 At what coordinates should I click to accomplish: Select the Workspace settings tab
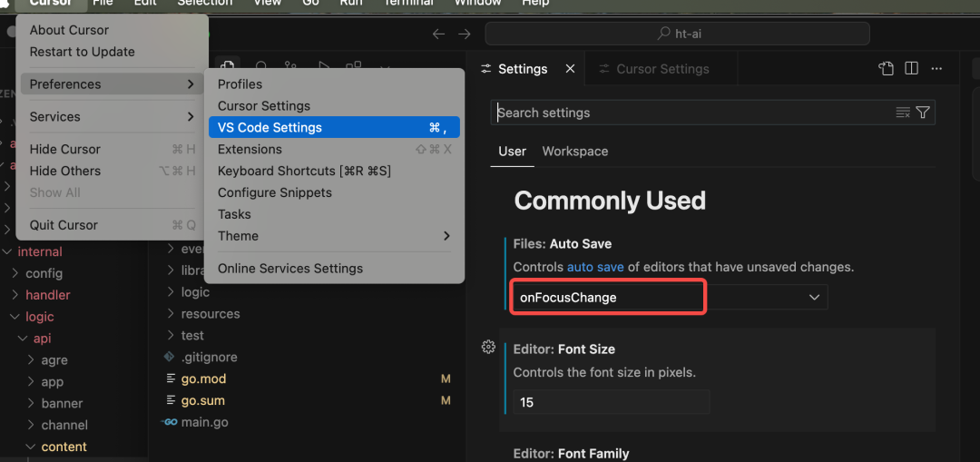click(x=575, y=152)
